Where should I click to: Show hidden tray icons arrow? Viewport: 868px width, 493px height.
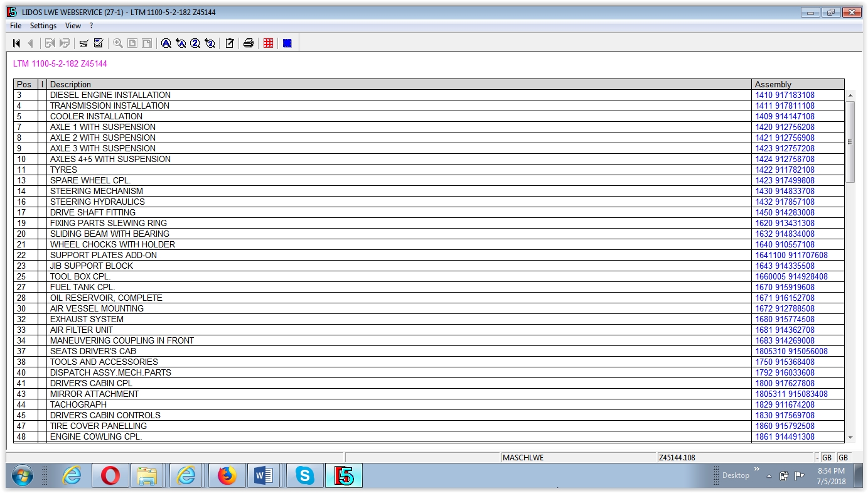tap(769, 476)
